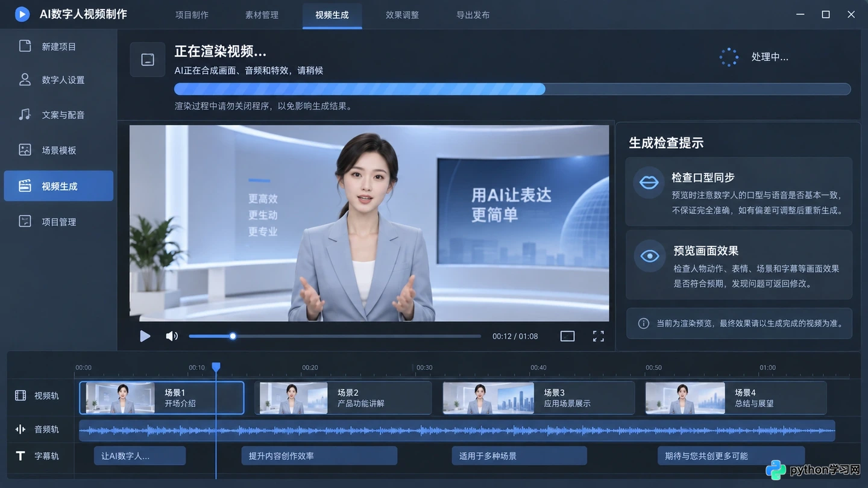Click the 00:30 mark on timeline ruler

(424, 368)
